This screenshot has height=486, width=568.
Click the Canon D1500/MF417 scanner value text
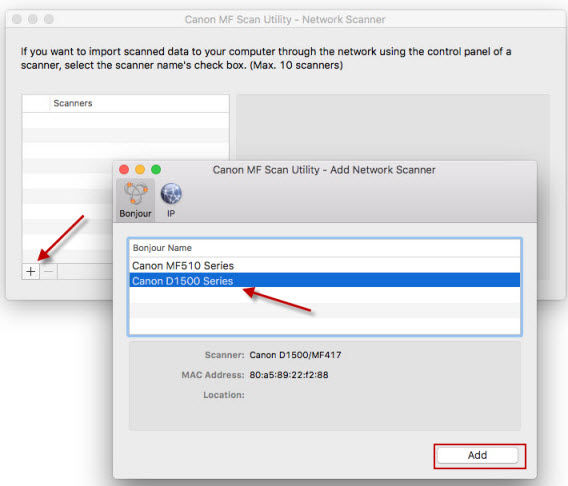point(295,355)
